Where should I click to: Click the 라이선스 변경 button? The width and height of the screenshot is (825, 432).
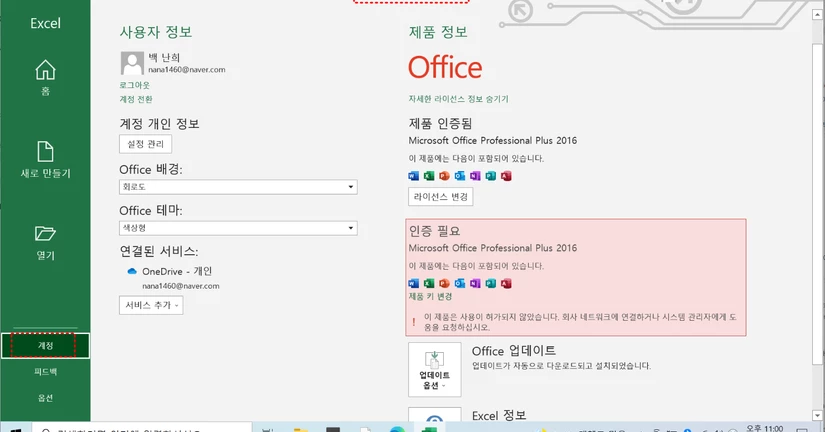(x=440, y=197)
